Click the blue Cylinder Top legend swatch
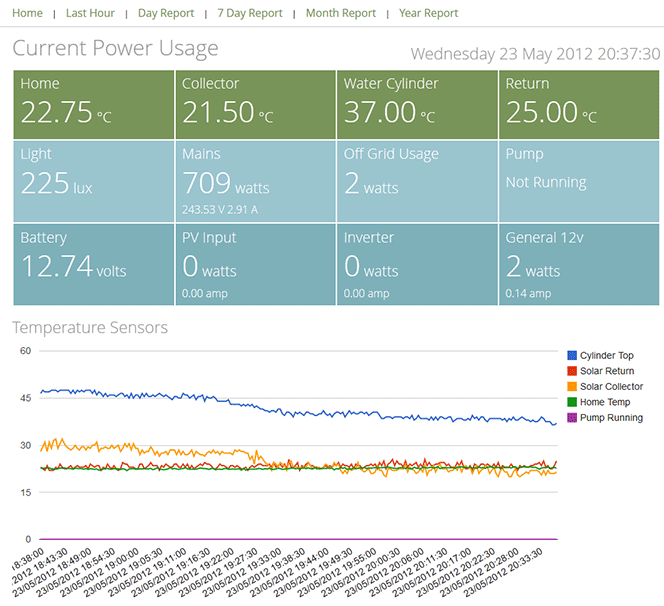This screenshot has height=606, width=664. coord(572,356)
